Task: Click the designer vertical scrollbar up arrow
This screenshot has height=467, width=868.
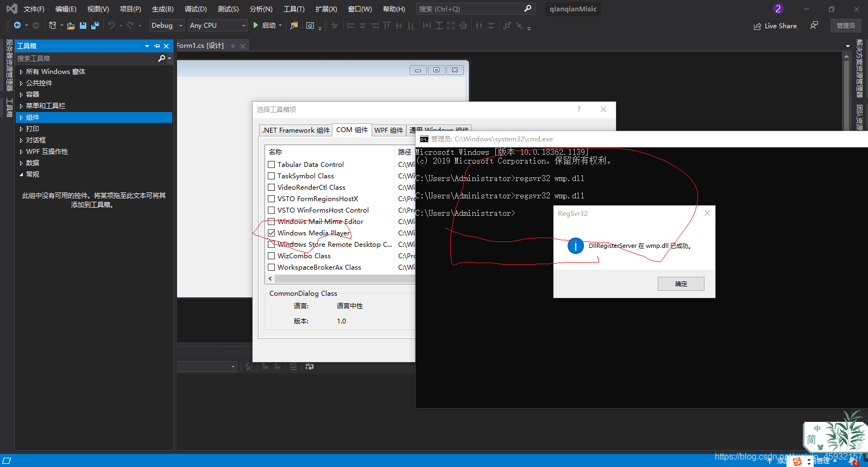Action: coord(846,55)
